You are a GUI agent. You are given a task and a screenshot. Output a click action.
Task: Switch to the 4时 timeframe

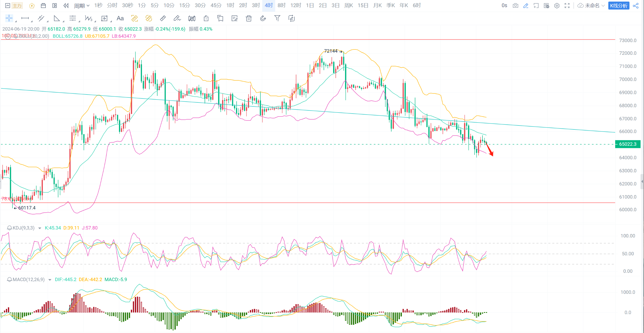[x=269, y=6]
